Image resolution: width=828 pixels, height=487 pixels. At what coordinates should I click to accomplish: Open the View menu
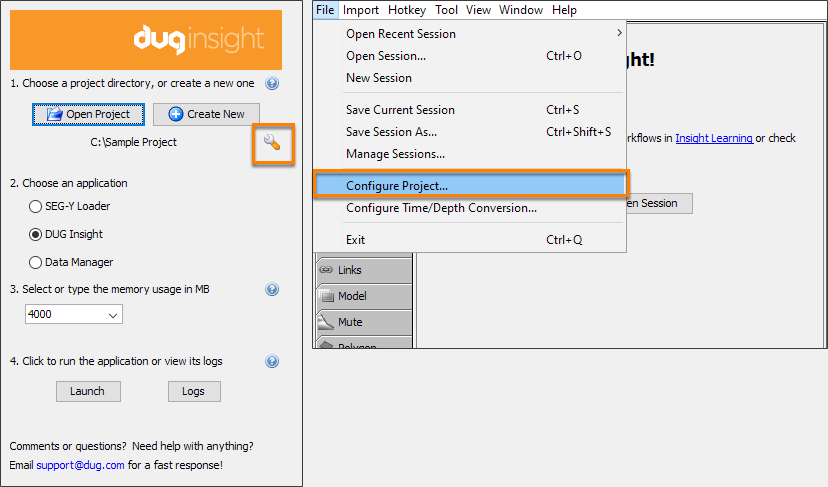point(478,10)
